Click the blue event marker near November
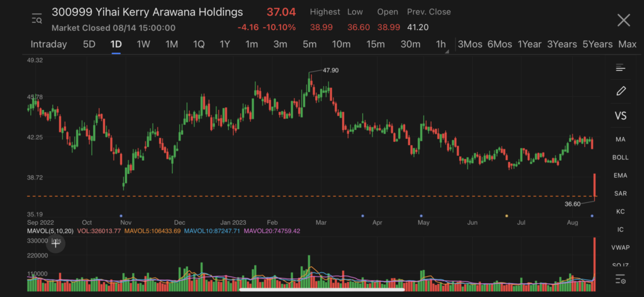Screen dimensions: 644x297 [121, 216]
